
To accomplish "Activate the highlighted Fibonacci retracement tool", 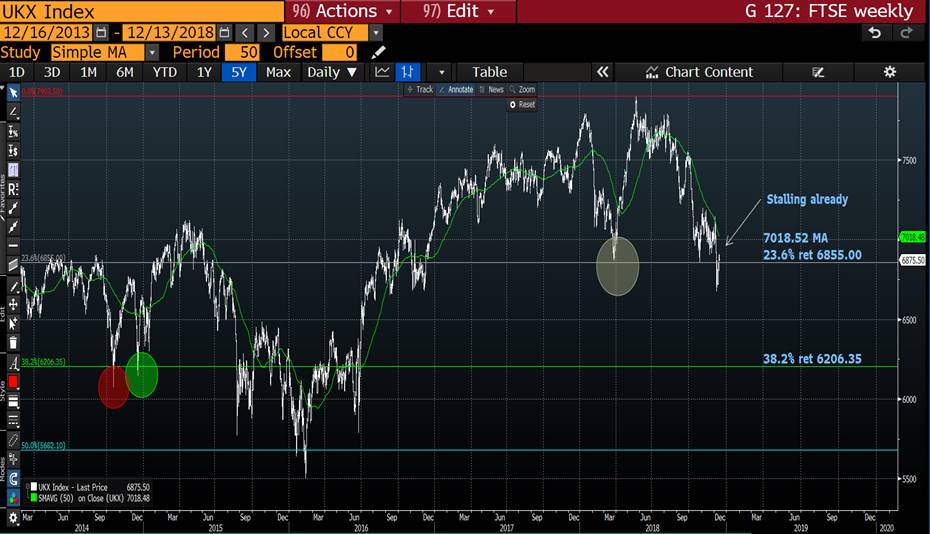I will [13, 170].
